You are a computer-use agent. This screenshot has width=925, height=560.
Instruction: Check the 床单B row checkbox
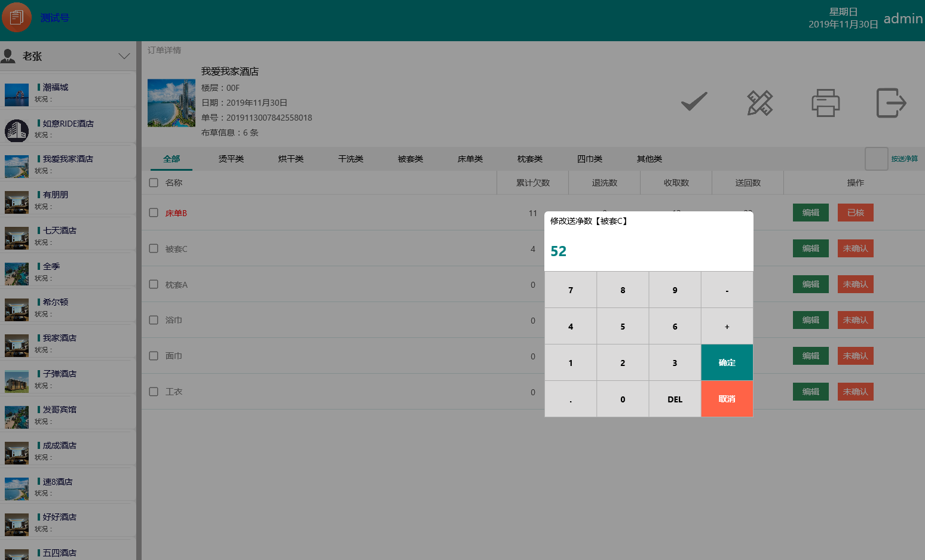[x=154, y=213]
